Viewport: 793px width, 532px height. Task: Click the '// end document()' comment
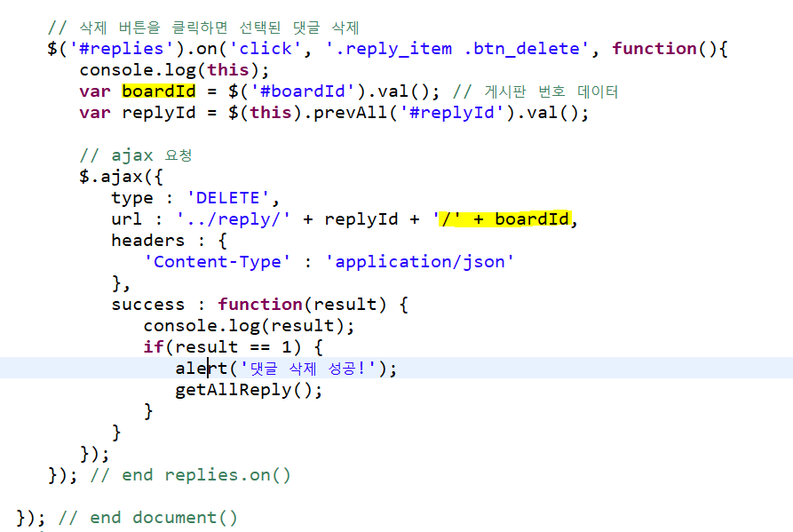[x=147, y=518]
